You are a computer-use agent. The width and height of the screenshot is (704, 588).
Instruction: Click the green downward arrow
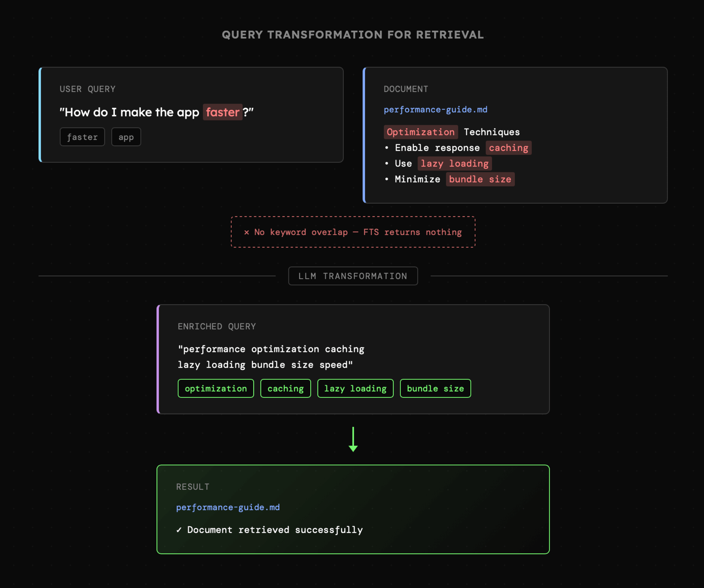click(x=353, y=439)
